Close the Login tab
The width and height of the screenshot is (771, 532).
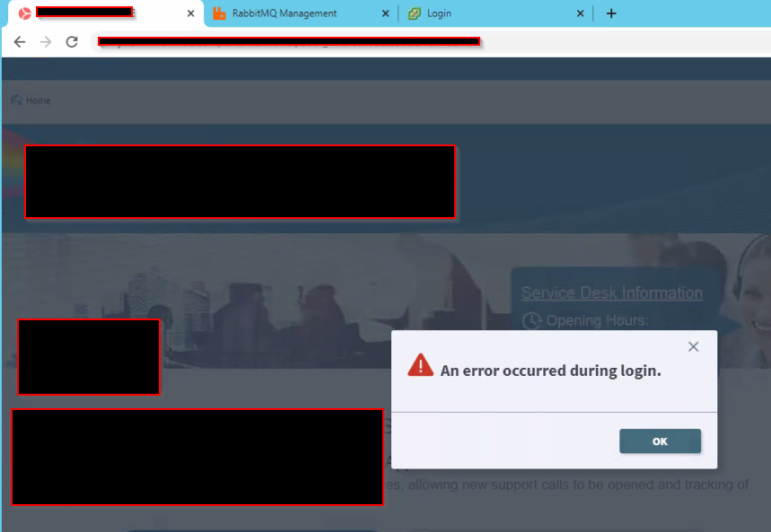(580, 13)
